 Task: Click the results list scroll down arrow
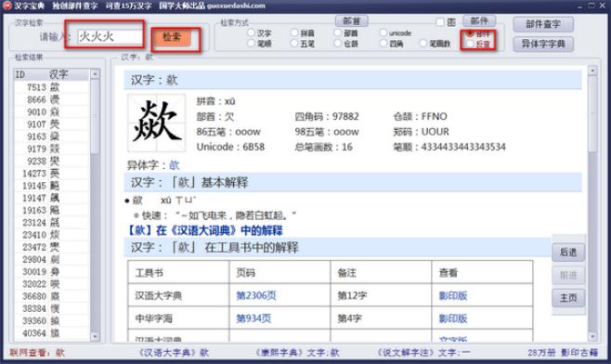95,336
